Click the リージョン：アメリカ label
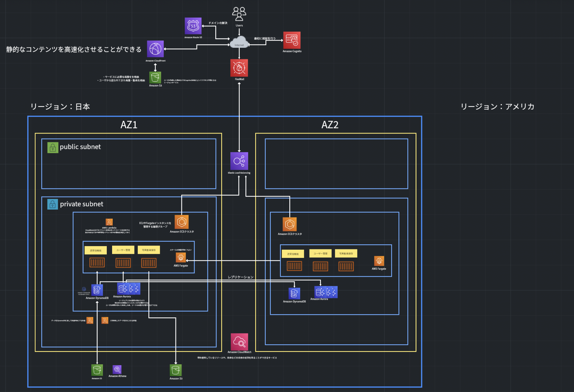574x392 pixels. pos(497,106)
